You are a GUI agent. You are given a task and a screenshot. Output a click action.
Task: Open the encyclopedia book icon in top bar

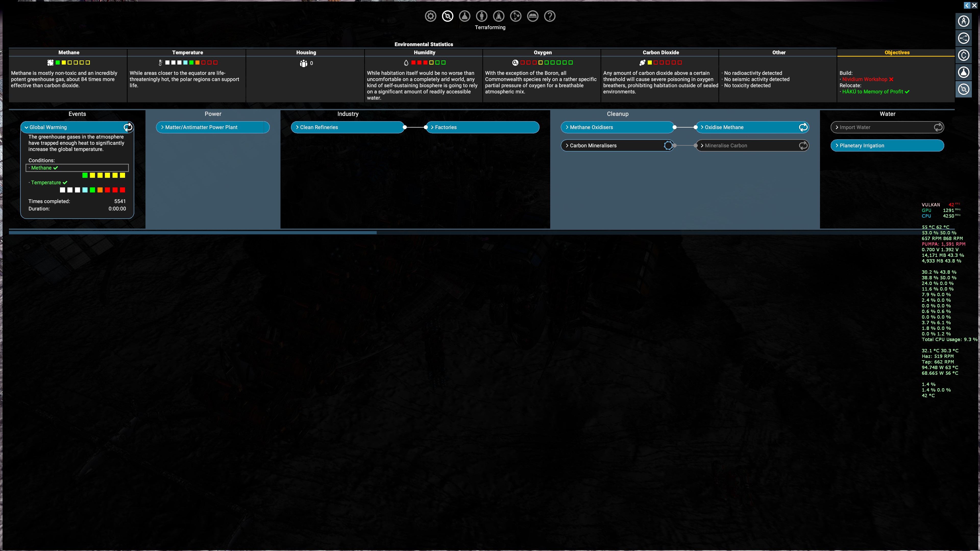(533, 16)
